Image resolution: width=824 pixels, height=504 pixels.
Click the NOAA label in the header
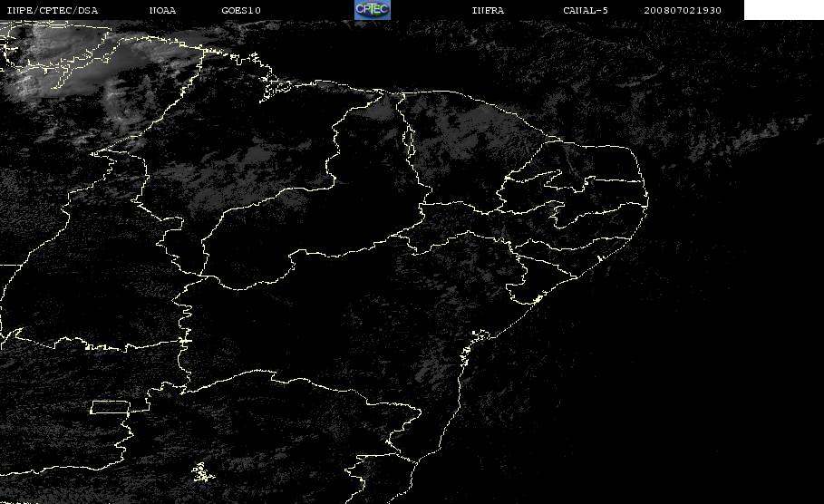(x=163, y=10)
